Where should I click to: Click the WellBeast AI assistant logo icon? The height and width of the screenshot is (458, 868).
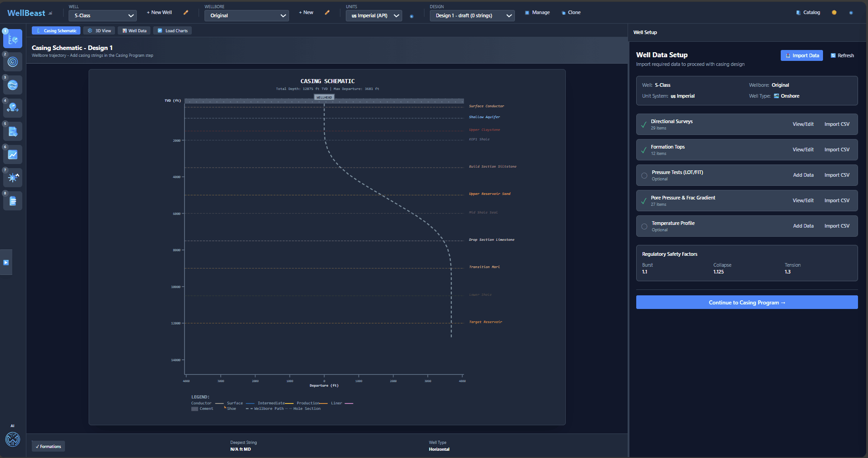pyautogui.click(x=12, y=439)
